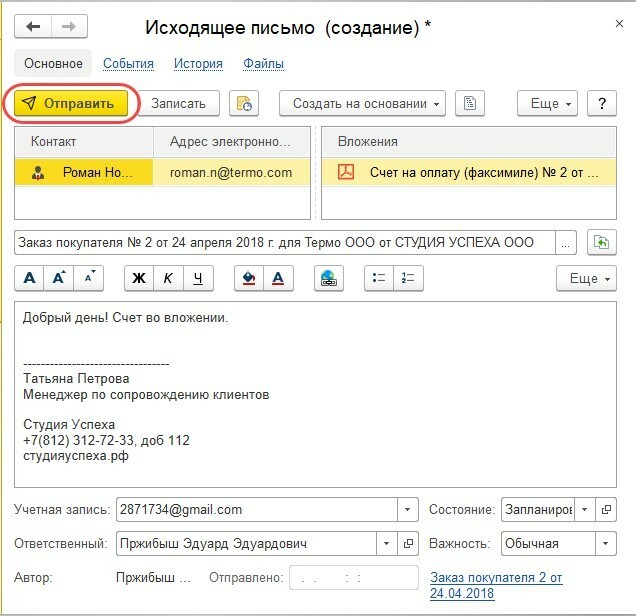Open the editor toolbar Еще menu

coord(587,278)
